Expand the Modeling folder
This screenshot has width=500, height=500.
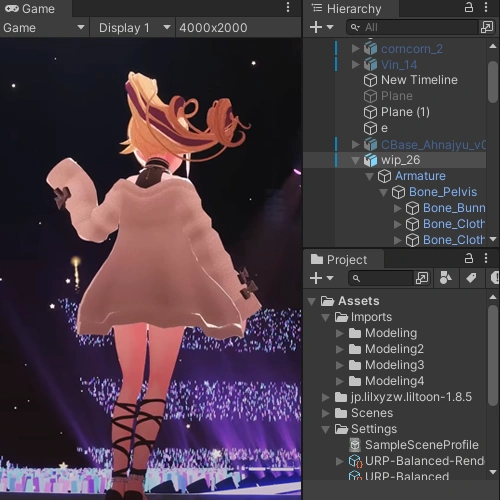tap(340, 333)
